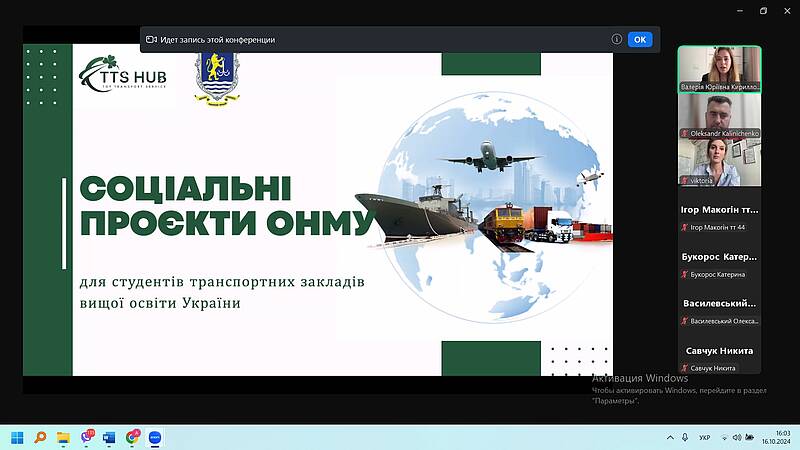
Task: Open File Explorer from the taskbar
Action: point(63,438)
